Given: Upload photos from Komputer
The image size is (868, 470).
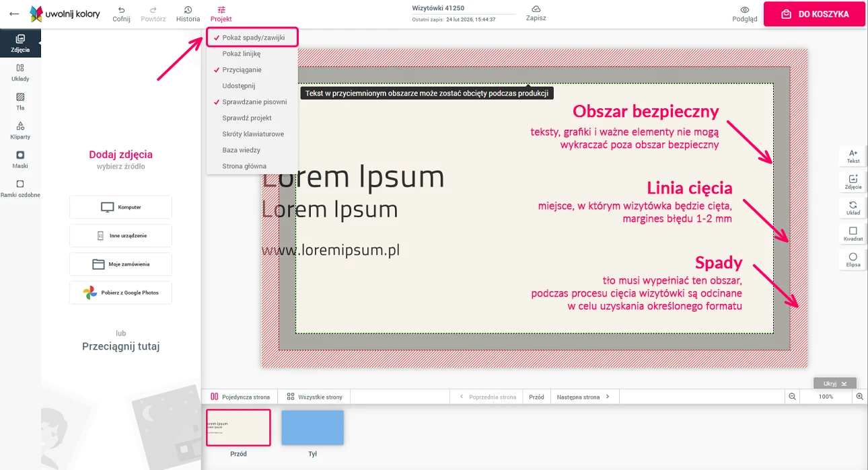Looking at the screenshot, I should pos(120,207).
